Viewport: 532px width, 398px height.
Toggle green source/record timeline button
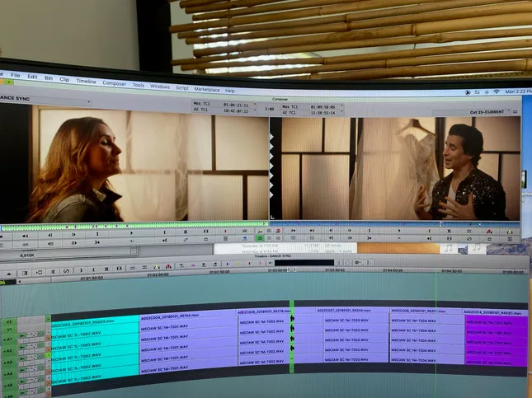click(260, 238)
